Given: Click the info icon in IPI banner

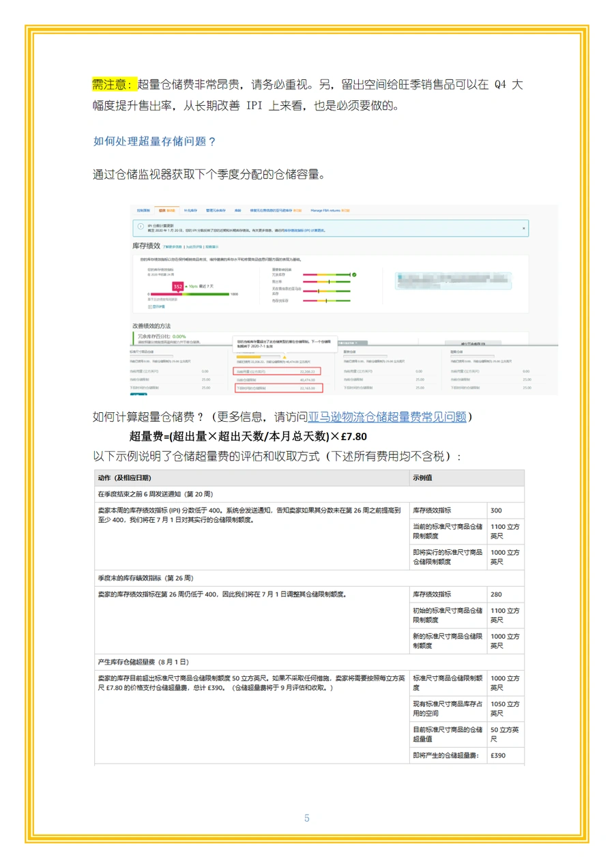Looking at the screenshot, I should pos(140,228).
